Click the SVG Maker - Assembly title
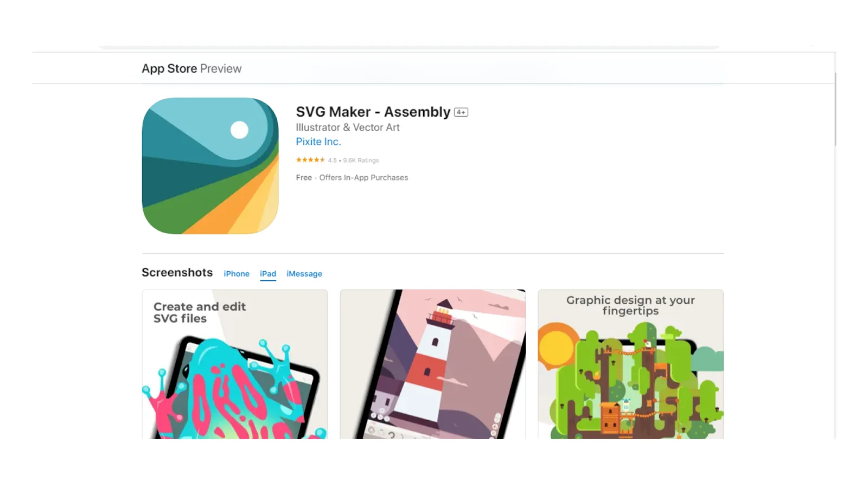868x488 pixels. pos(373,112)
